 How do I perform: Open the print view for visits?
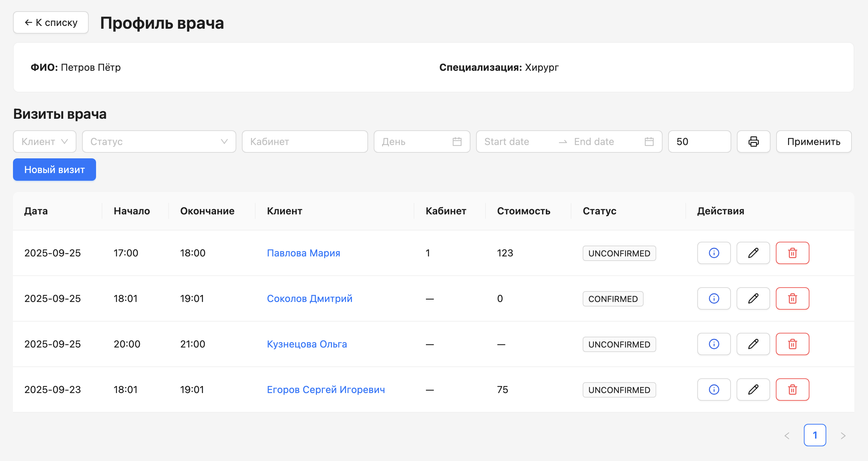coord(752,142)
